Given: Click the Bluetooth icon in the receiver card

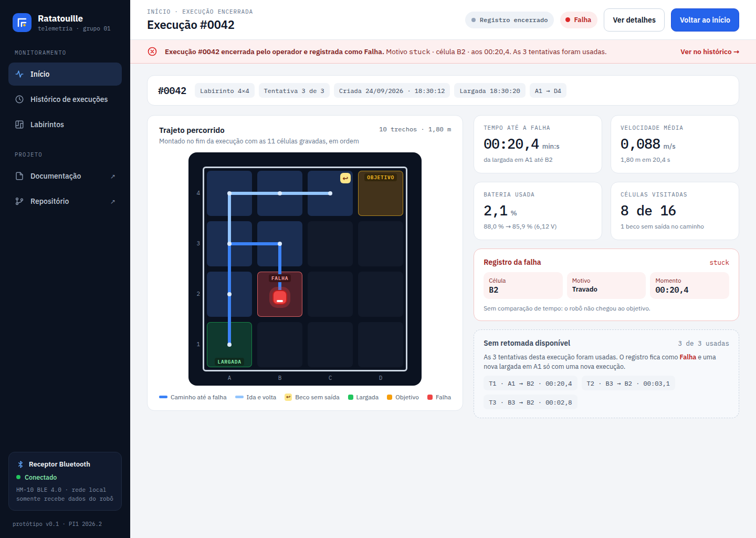Looking at the screenshot, I should pyautogui.click(x=20, y=464).
